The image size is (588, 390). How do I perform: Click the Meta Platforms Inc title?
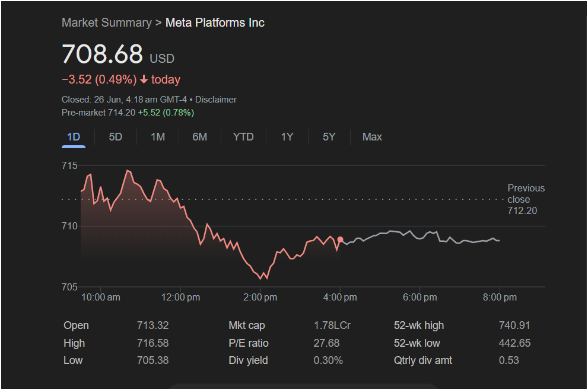pos(215,23)
